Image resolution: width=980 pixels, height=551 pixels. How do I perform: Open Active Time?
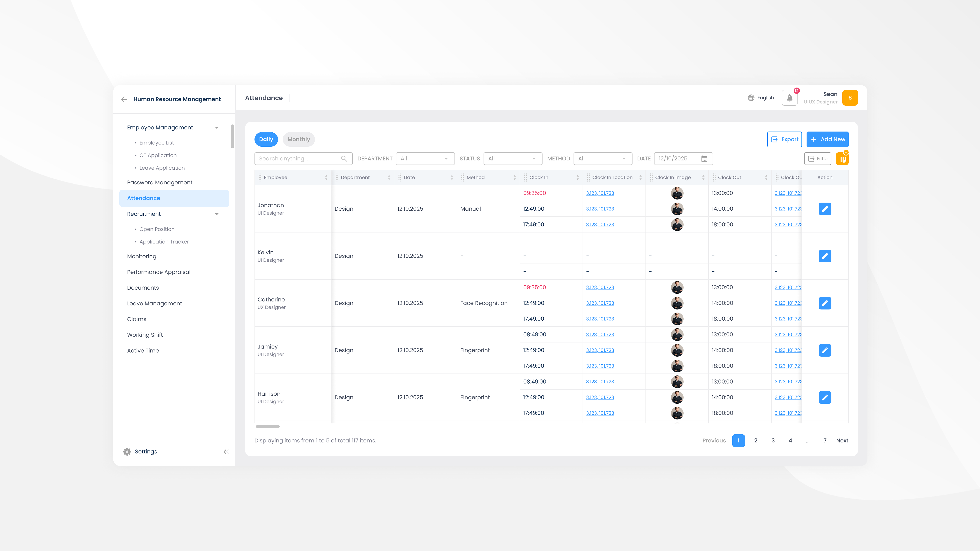(143, 351)
